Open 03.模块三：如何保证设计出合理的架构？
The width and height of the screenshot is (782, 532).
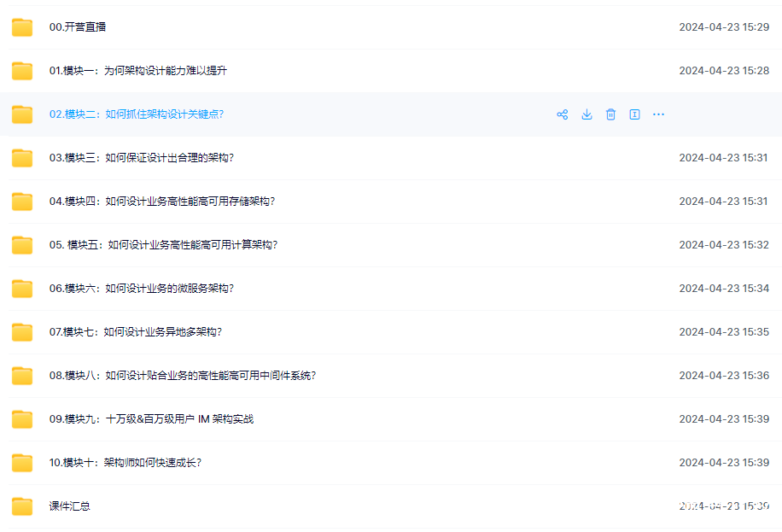point(141,158)
